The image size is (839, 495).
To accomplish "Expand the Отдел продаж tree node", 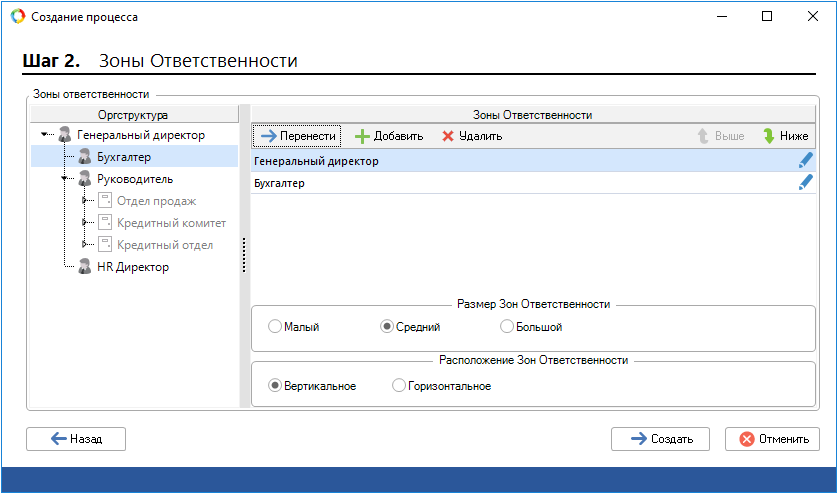I will pos(86,201).
